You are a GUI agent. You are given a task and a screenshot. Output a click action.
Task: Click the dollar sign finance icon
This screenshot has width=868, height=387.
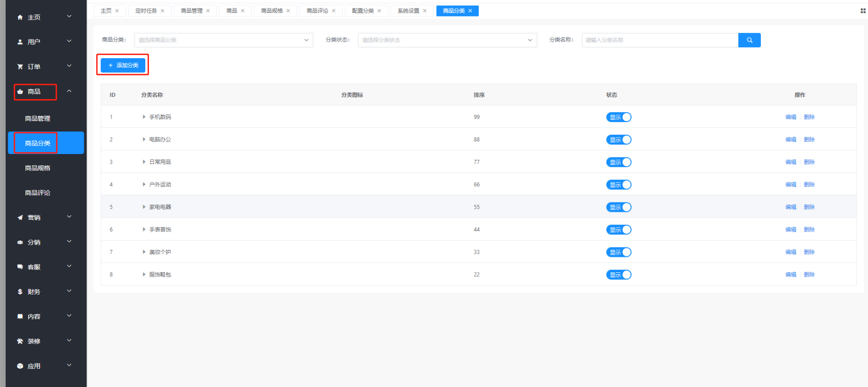click(x=20, y=292)
